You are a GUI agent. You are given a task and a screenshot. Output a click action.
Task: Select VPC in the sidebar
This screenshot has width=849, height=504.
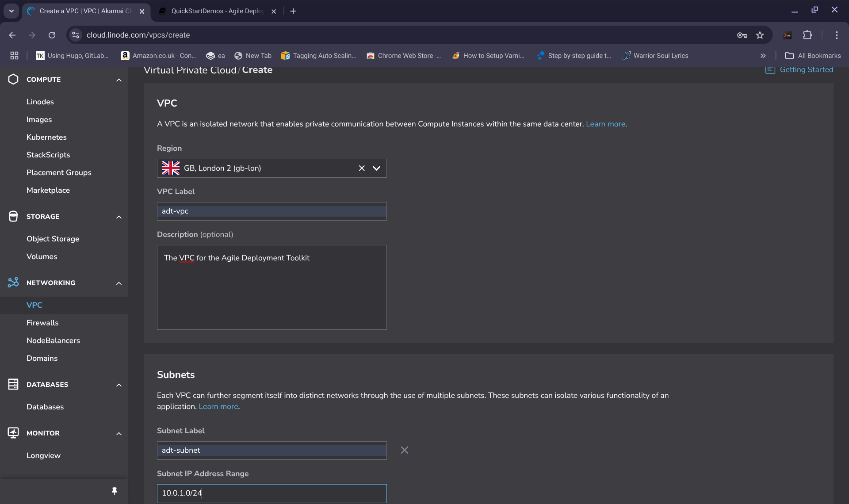64,305
